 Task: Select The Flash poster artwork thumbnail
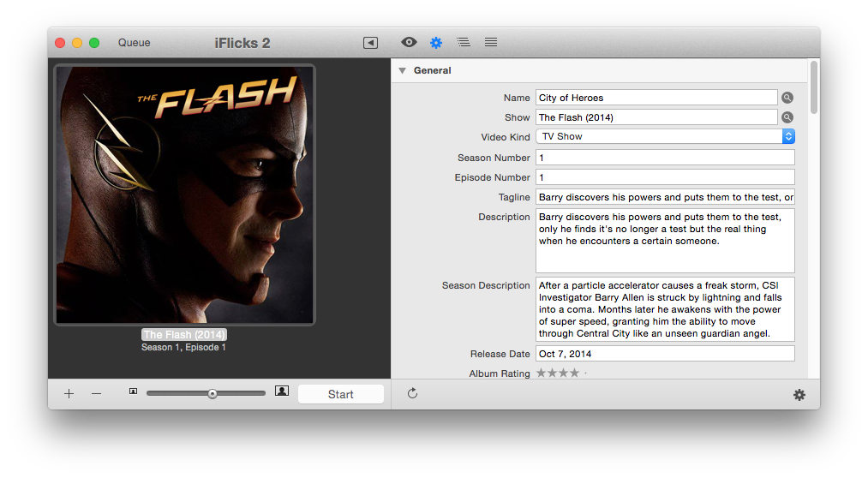pos(185,194)
